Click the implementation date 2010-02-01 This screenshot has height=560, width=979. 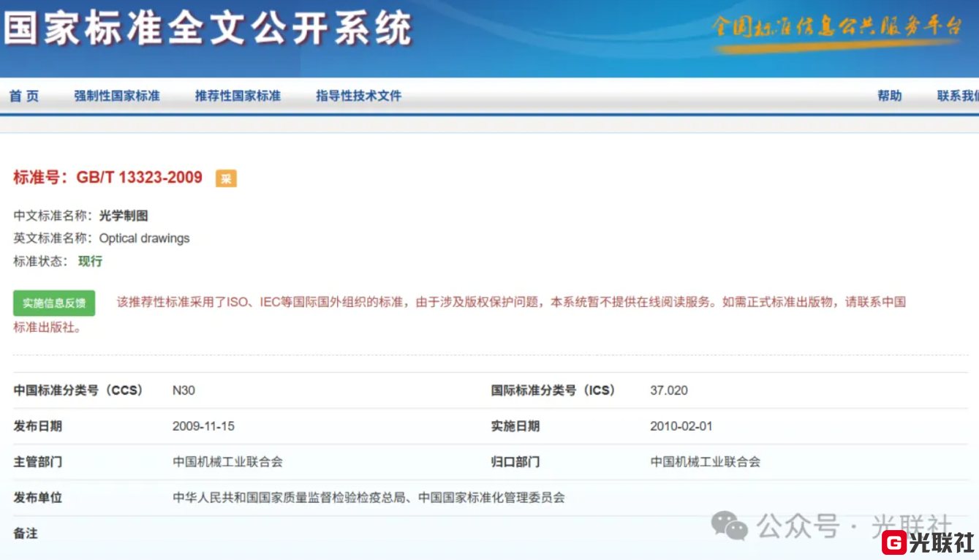[x=681, y=426]
